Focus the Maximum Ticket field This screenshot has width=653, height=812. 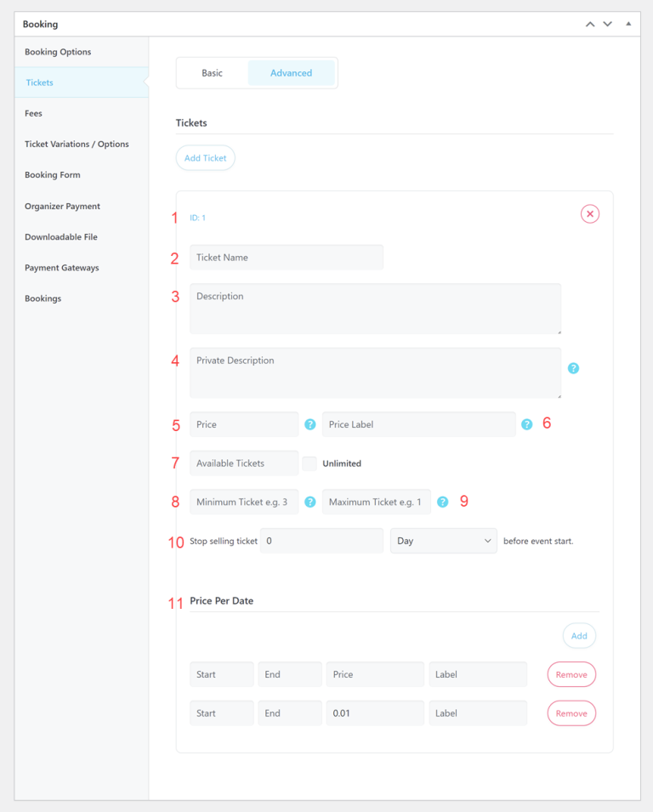click(x=377, y=502)
